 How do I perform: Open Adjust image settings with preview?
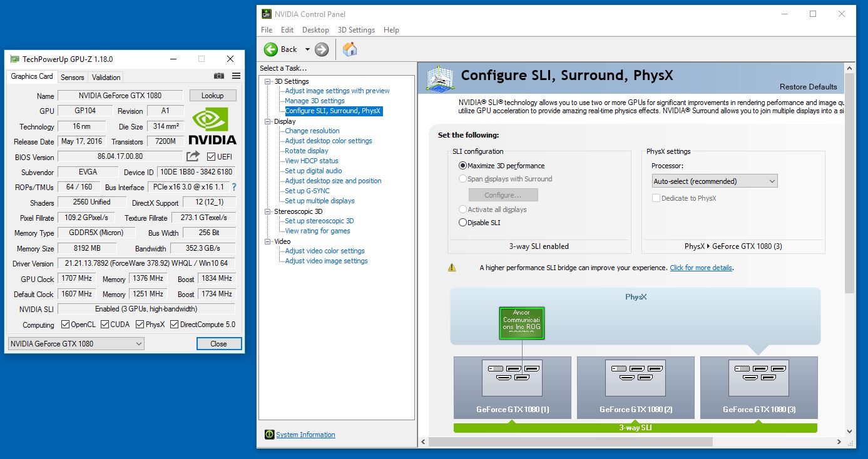pyautogui.click(x=337, y=91)
